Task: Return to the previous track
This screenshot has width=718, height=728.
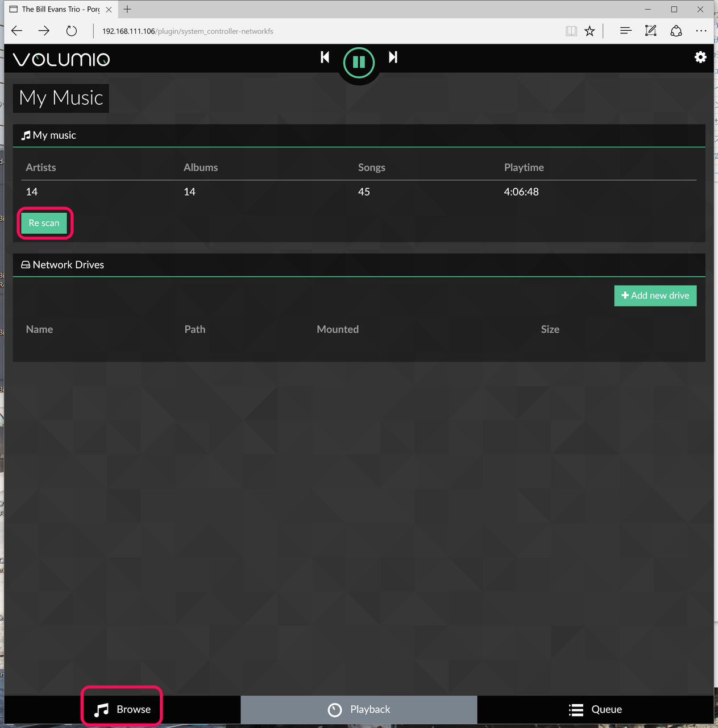Action: [325, 57]
